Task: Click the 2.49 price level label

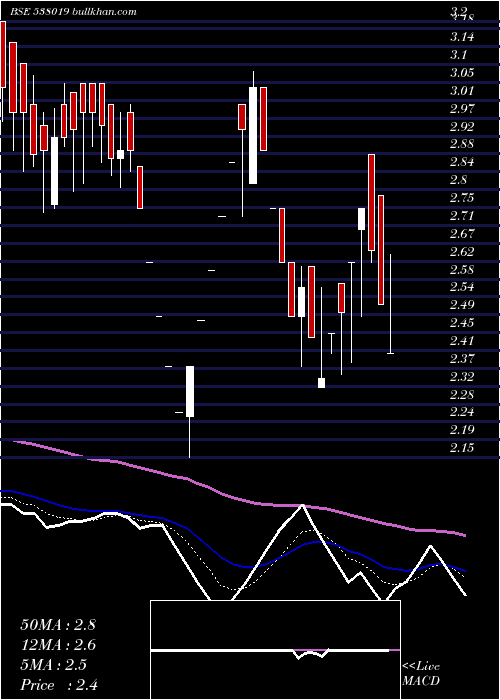Action: 462,305
